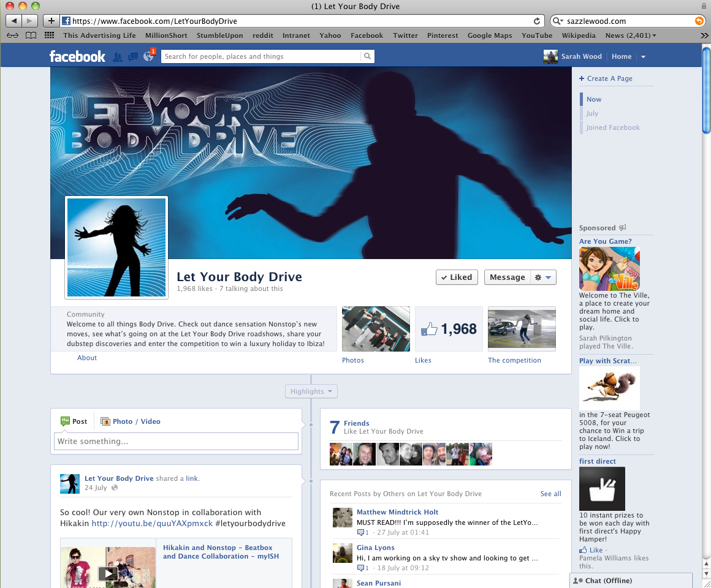Click the Search for people, places and things field

(260, 56)
